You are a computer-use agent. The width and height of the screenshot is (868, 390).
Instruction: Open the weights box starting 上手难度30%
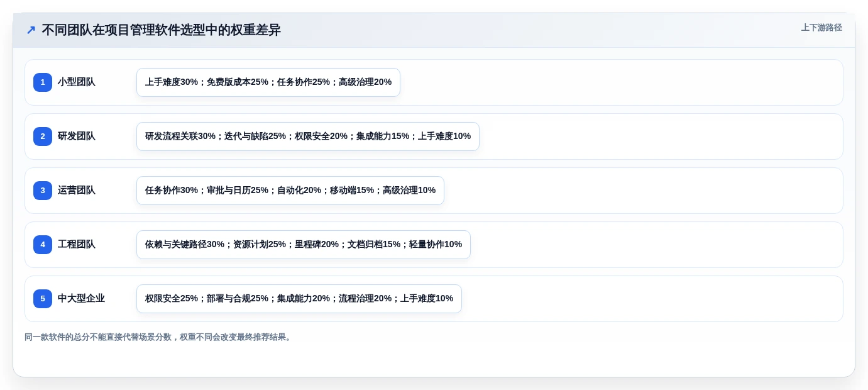click(x=268, y=82)
